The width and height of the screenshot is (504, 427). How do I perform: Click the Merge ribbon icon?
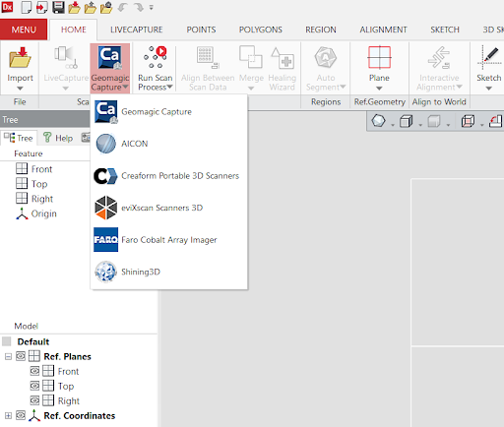251,57
